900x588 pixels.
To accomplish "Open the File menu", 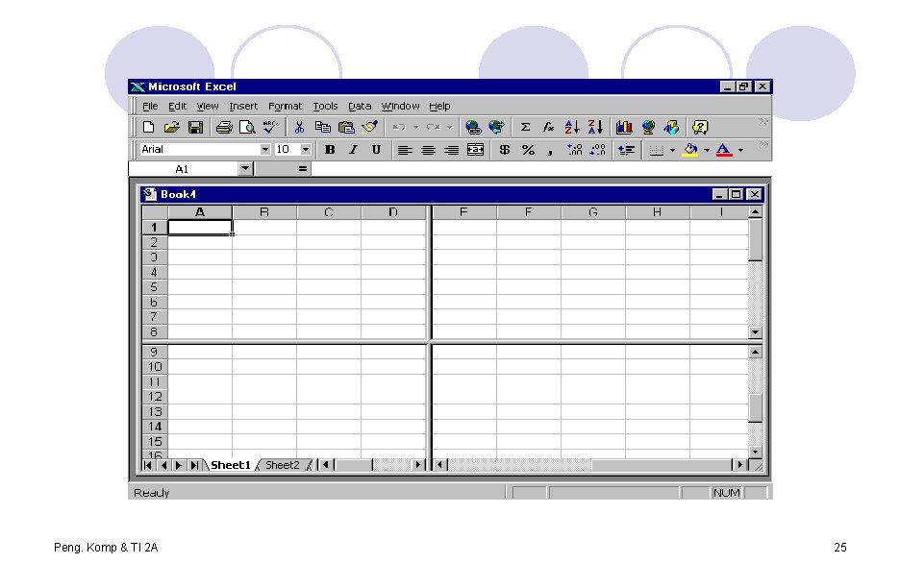I will click(150, 106).
